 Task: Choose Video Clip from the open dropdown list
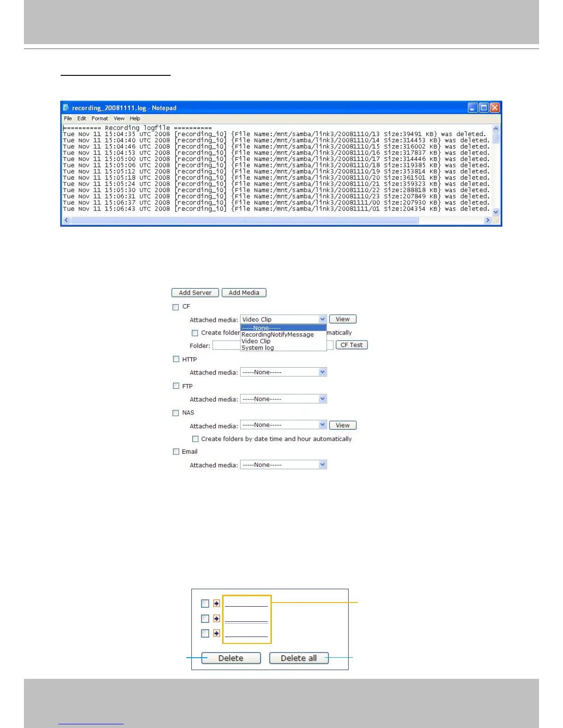283,341
